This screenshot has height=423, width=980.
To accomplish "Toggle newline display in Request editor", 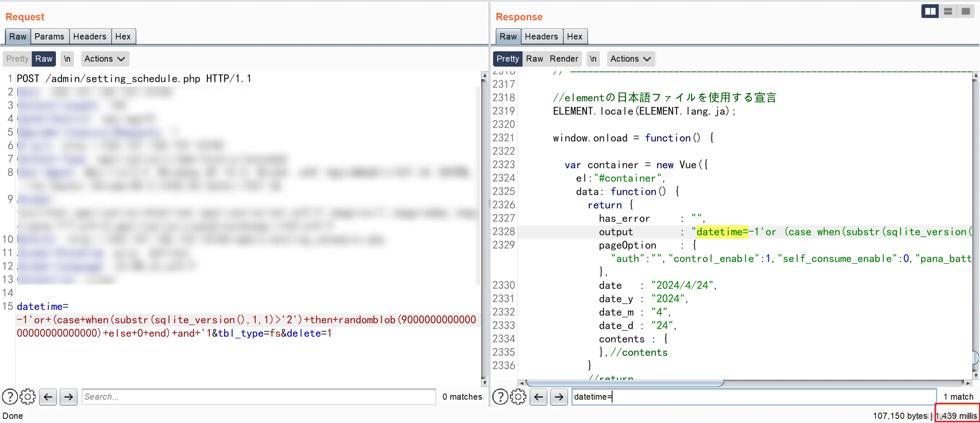I will coord(67,59).
